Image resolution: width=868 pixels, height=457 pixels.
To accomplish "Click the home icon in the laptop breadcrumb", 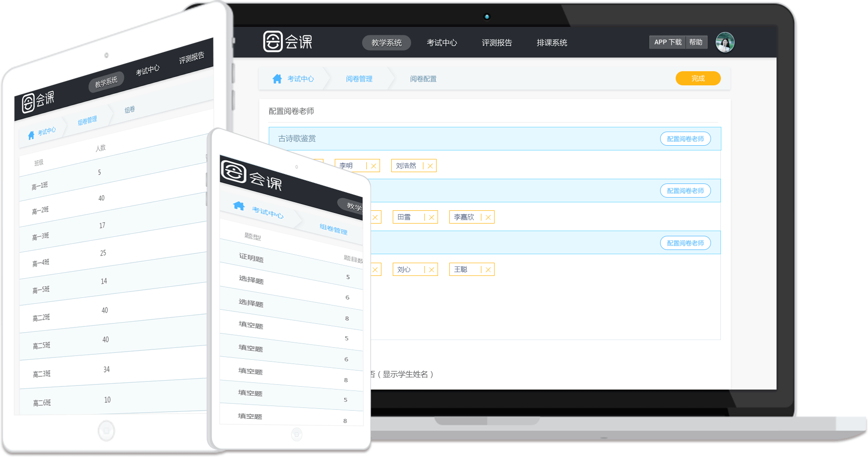I will click(x=277, y=79).
